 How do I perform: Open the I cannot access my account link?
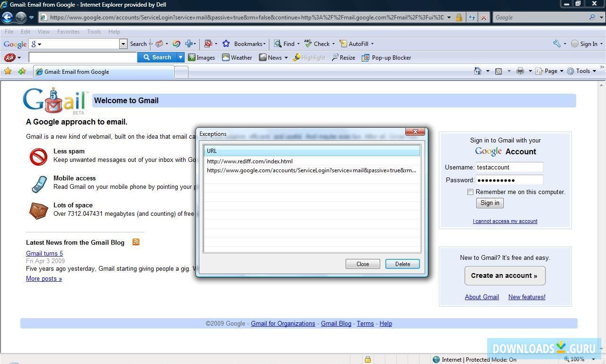pos(505,221)
